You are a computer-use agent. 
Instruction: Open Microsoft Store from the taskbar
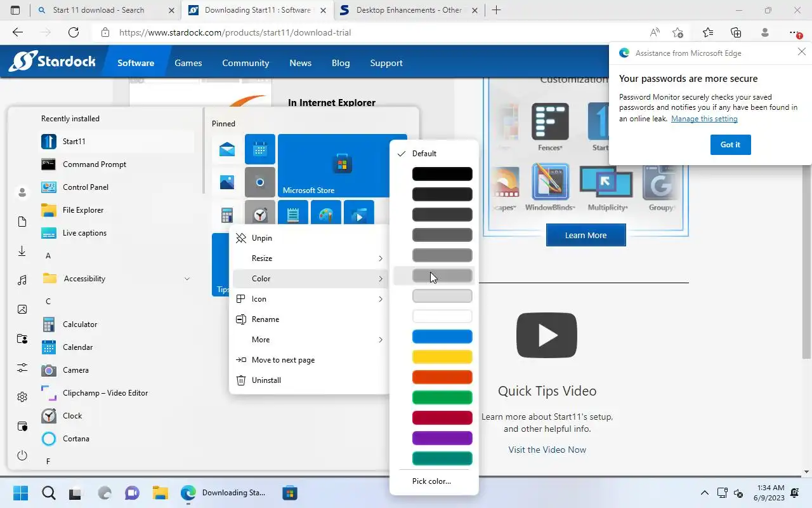click(x=290, y=492)
